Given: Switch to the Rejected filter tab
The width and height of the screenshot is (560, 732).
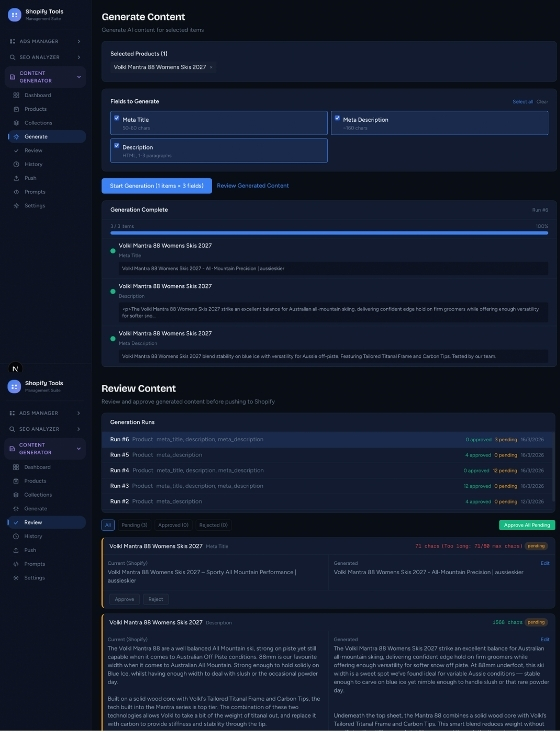Looking at the screenshot, I should coord(213,525).
